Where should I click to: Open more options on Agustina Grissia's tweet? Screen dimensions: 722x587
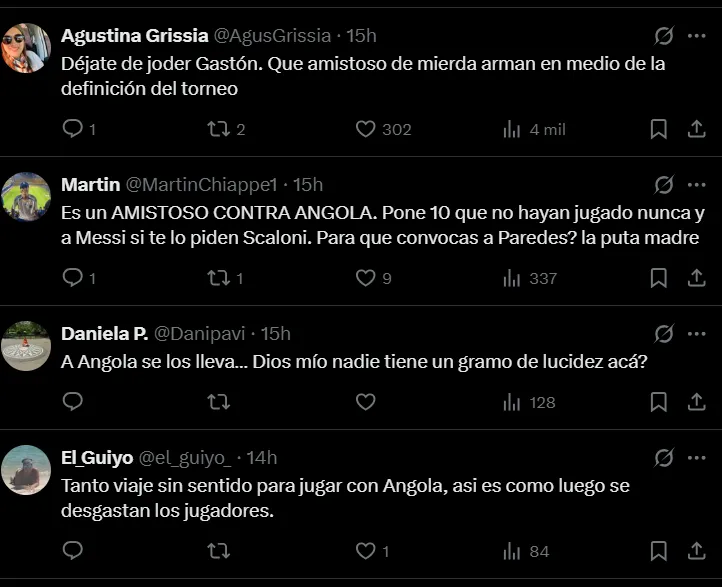(x=696, y=36)
